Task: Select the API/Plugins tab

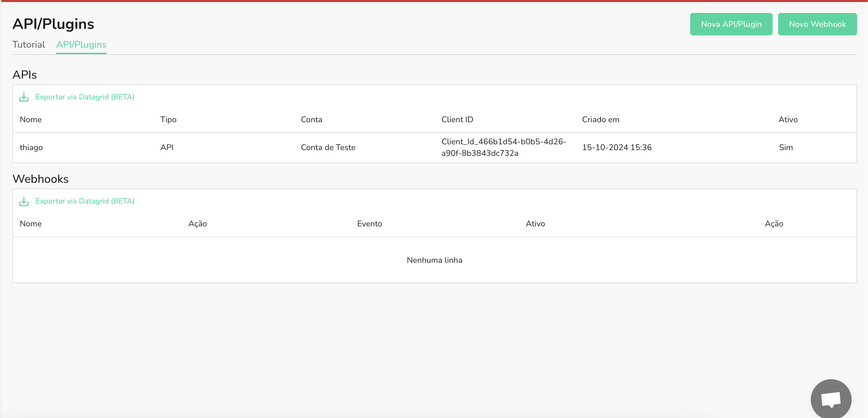Action: [x=81, y=45]
